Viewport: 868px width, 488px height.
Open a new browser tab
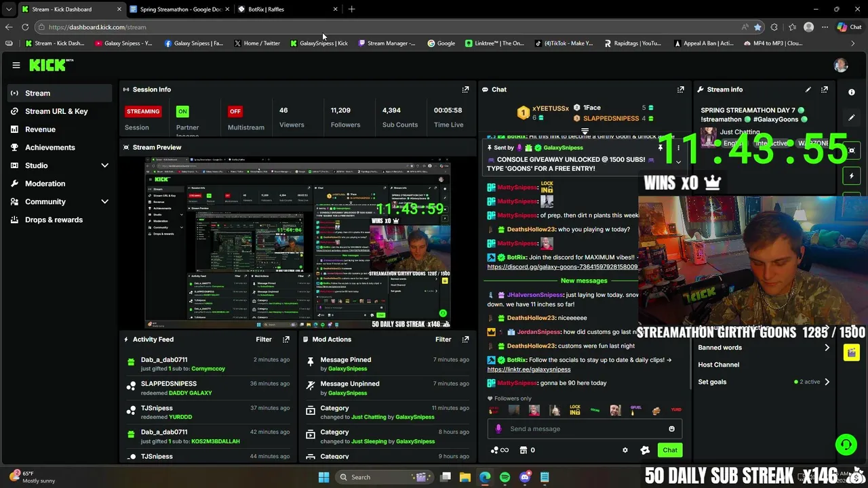351,9
